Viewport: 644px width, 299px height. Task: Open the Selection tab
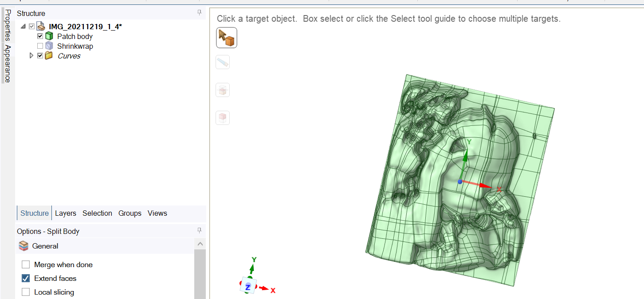(x=97, y=213)
